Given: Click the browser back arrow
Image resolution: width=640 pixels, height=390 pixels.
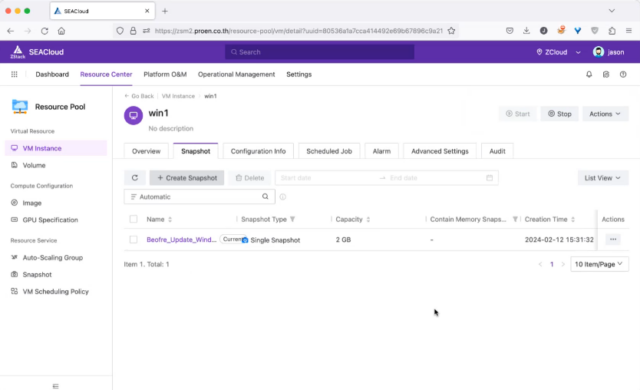Looking at the screenshot, I should (x=11, y=31).
